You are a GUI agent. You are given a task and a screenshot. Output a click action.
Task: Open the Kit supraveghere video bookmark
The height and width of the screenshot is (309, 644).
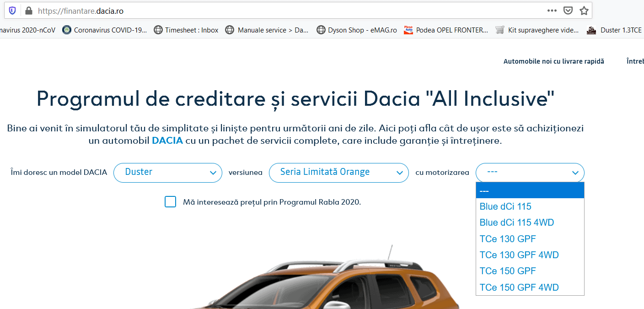tap(537, 30)
